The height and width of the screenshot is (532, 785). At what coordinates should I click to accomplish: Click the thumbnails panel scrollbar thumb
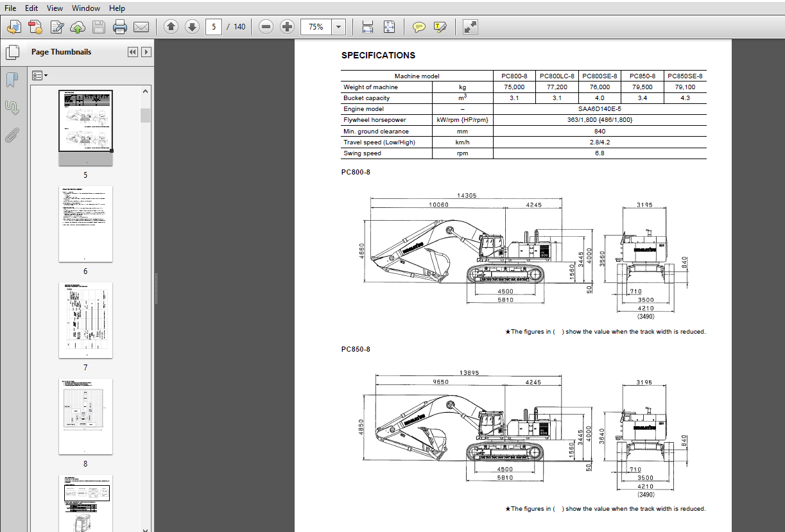point(146,115)
